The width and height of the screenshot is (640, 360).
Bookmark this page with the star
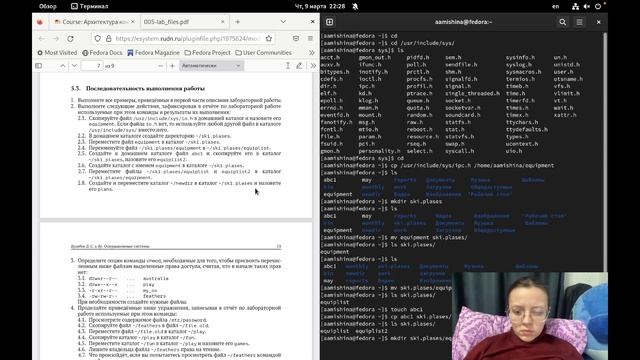(x=269, y=38)
